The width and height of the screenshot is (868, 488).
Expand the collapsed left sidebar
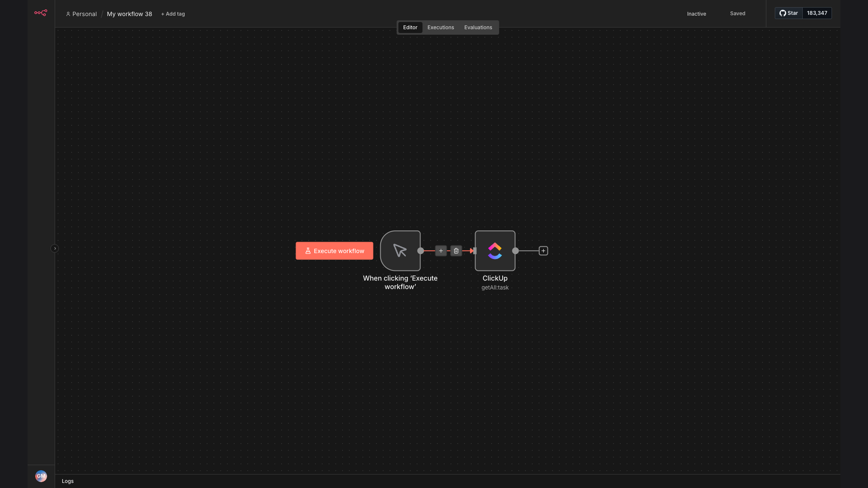(55, 249)
